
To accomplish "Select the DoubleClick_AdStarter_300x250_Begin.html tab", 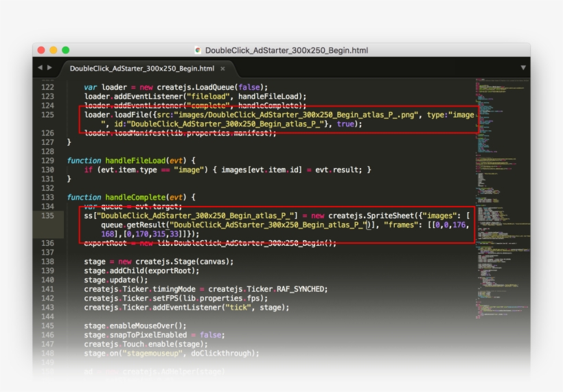I will coord(141,69).
